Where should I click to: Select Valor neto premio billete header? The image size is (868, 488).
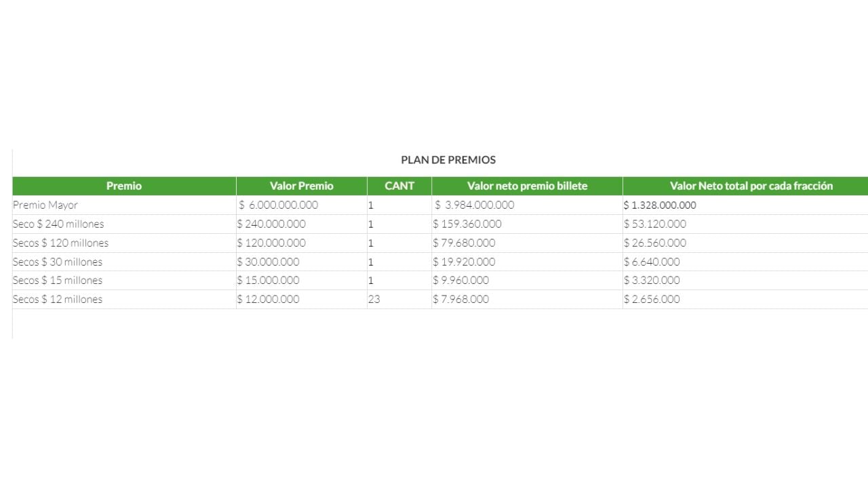point(527,186)
